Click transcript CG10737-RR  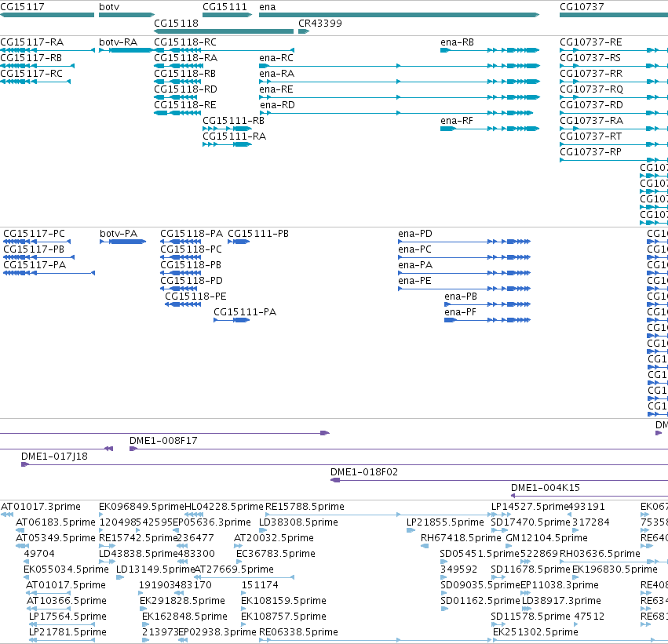point(614,82)
